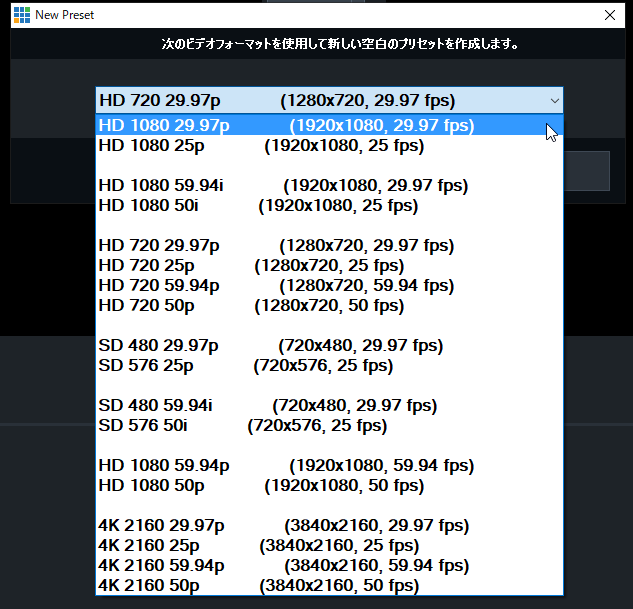633x609 pixels.
Task: Pick HD 720 50p (1280x720, 50 fps)
Action: pyautogui.click(x=329, y=306)
